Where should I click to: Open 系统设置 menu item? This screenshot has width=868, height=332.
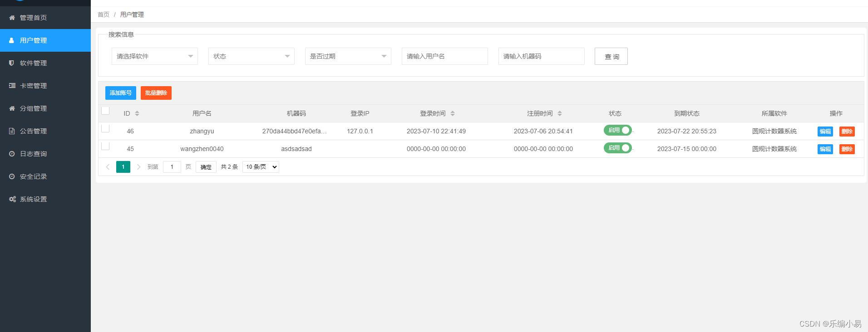click(x=45, y=199)
